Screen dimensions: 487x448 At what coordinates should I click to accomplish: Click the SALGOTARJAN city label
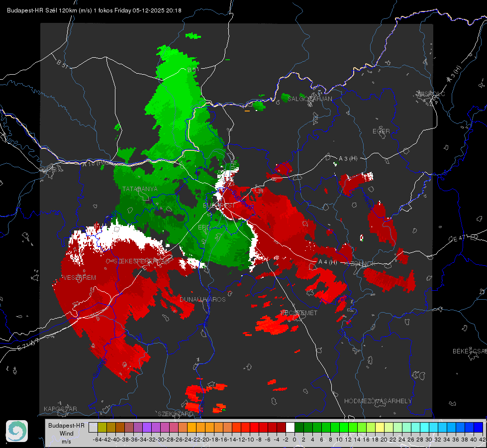pos(309,99)
